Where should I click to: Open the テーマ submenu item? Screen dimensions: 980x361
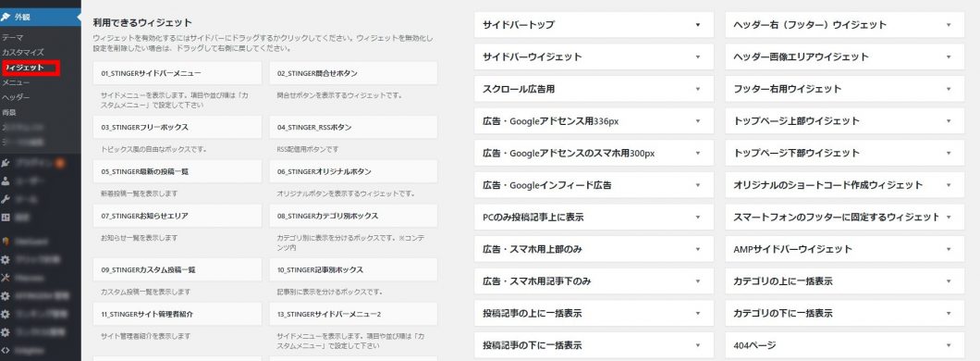click(x=13, y=38)
